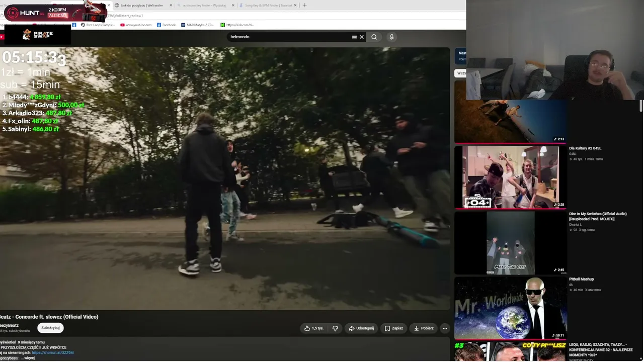
Task: Open the 04SL channel name
Action: tap(573, 154)
